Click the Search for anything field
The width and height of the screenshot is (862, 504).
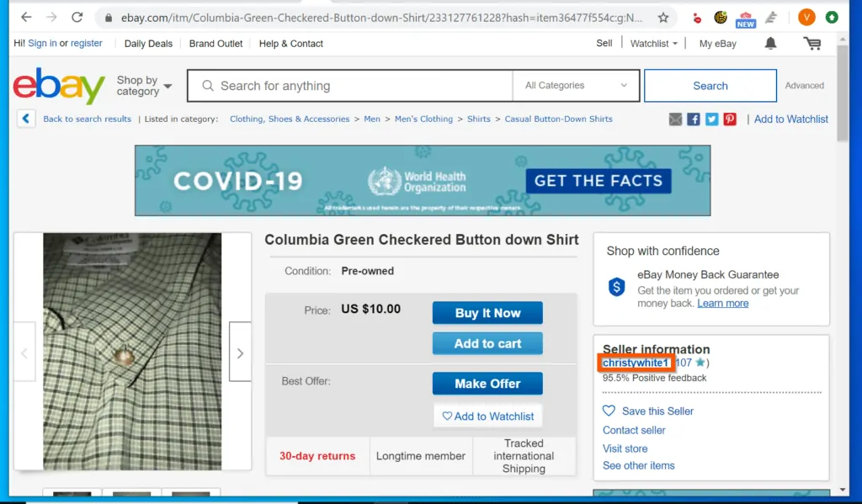click(350, 86)
